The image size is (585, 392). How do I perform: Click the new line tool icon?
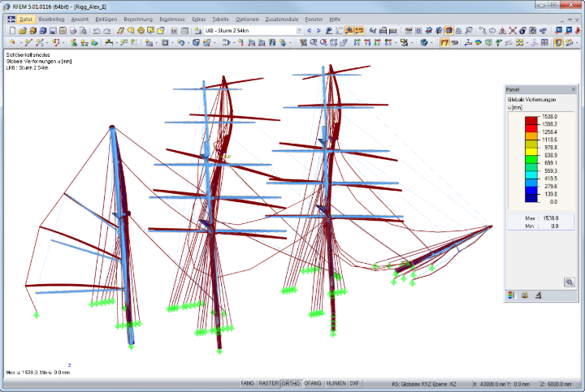point(28,43)
